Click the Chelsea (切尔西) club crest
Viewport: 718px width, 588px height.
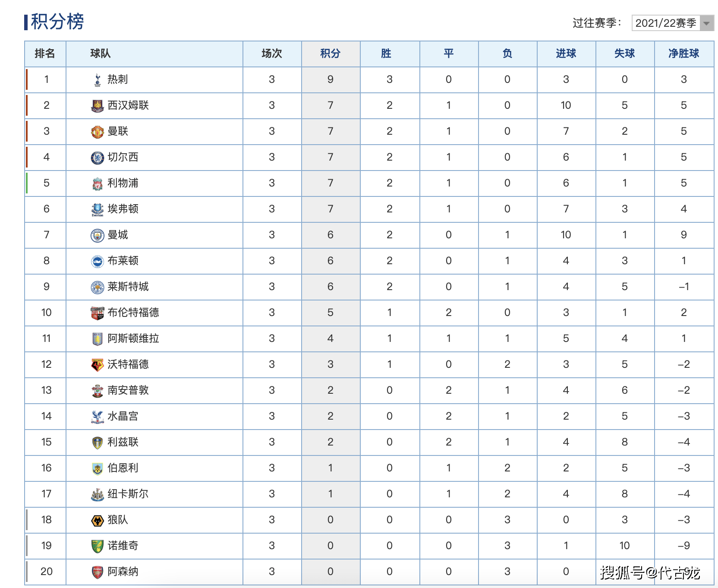[98, 158]
